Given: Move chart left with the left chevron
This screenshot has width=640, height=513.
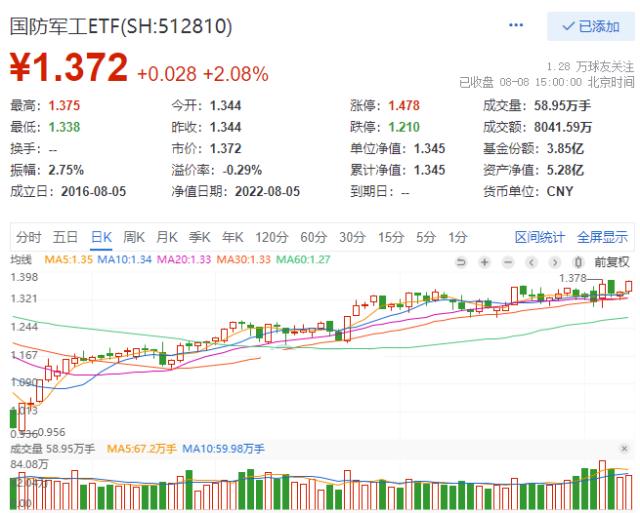Looking at the screenshot, I should coord(531,262).
